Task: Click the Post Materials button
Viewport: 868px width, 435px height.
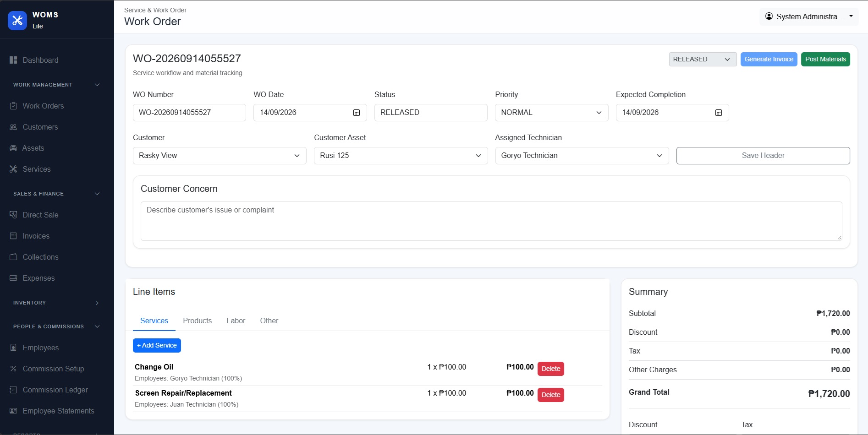Action: (x=825, y=59)
